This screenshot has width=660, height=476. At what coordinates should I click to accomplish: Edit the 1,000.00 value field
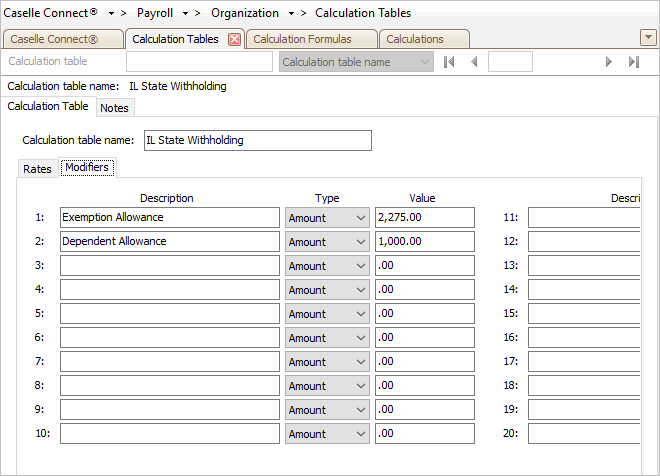pos(425,242)
